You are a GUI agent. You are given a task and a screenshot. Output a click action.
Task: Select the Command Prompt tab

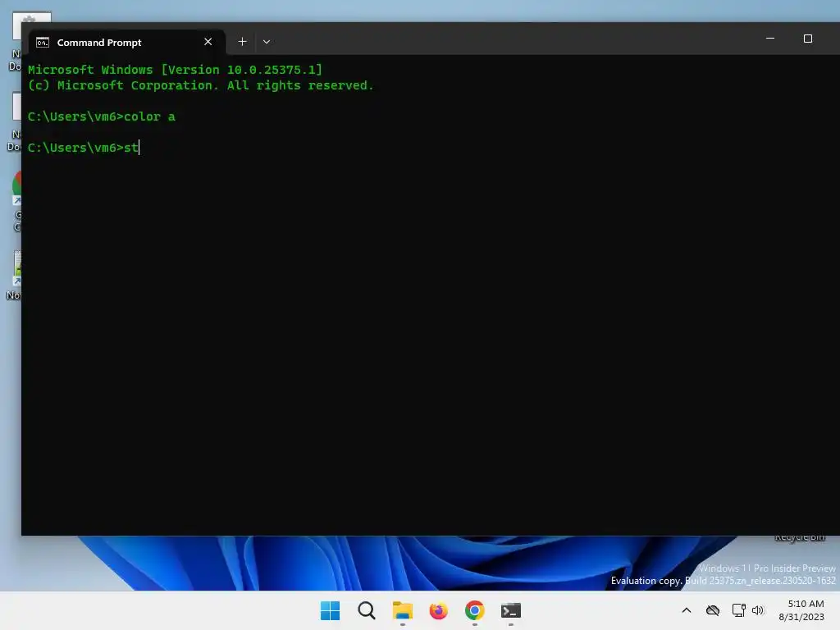127,42
